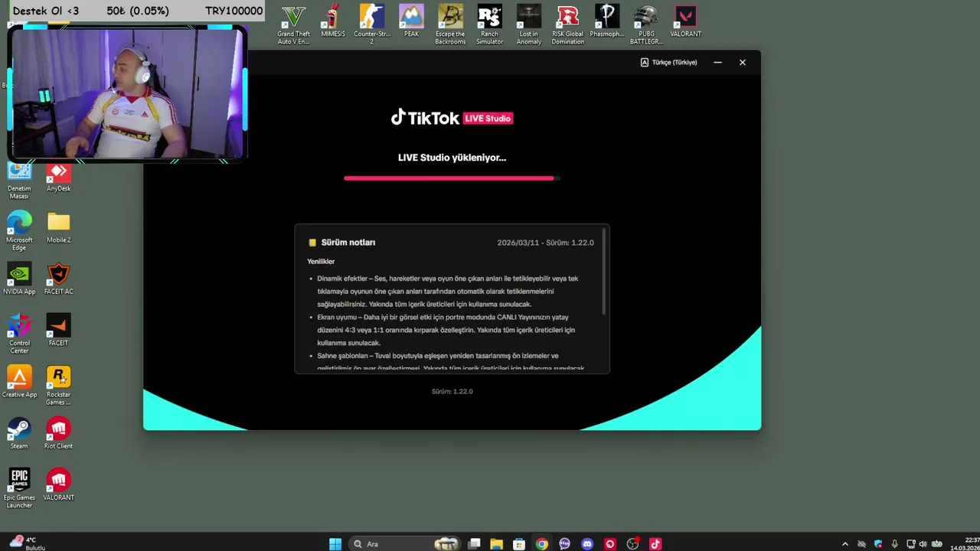Open VALORANT icon beside Epic Games Launcher
The width and height of the screenshot is (980, 551).
pos(58,485)
